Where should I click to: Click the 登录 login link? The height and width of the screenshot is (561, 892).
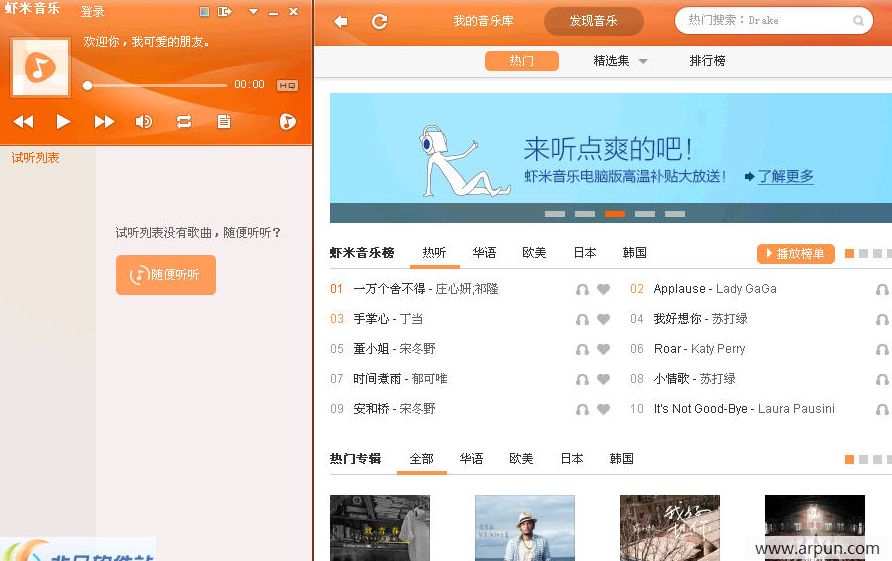click(92, 11)
